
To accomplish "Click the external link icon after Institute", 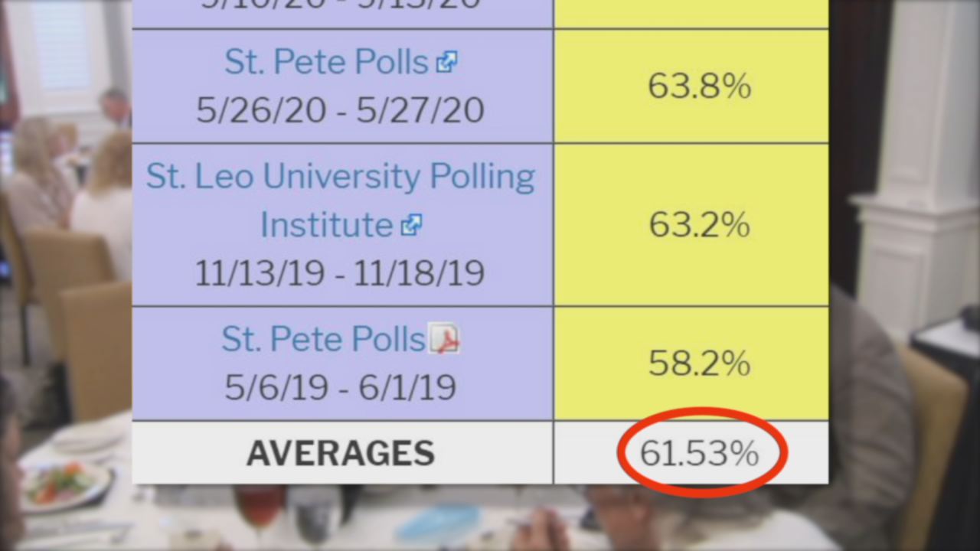I will (x=411, y=225).
